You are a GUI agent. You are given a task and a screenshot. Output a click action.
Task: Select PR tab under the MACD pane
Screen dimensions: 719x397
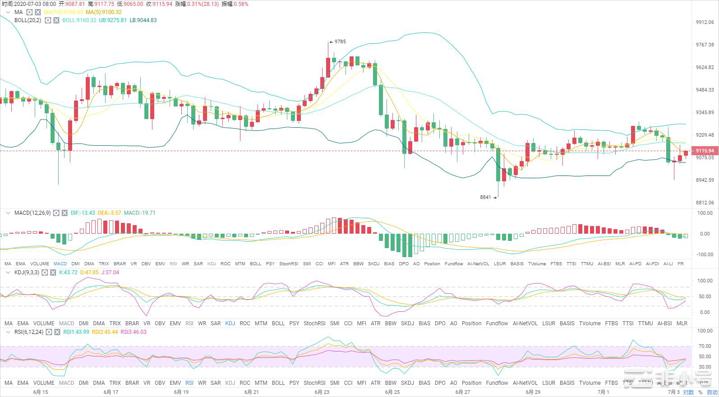(x=680, y=264)
